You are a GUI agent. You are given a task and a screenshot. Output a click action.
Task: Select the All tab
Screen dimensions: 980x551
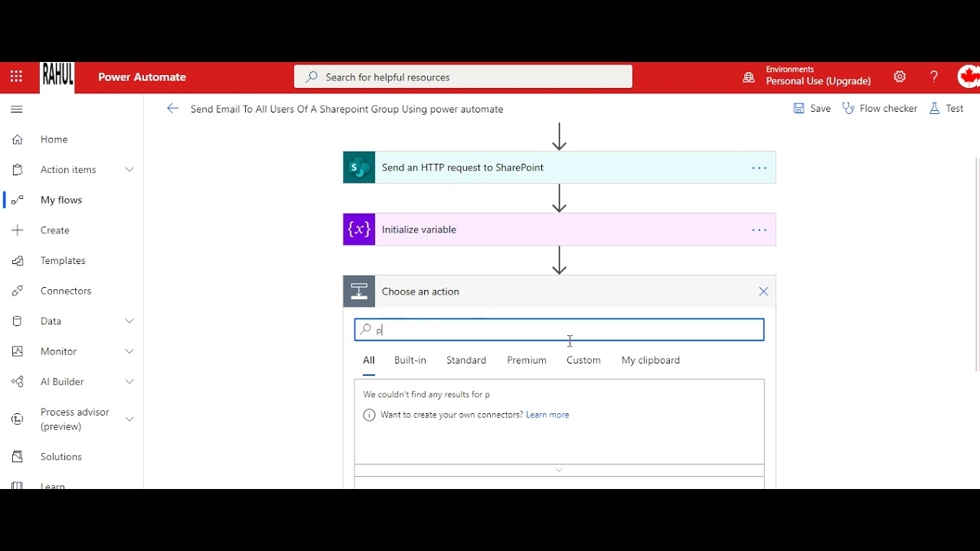(369, 360)
